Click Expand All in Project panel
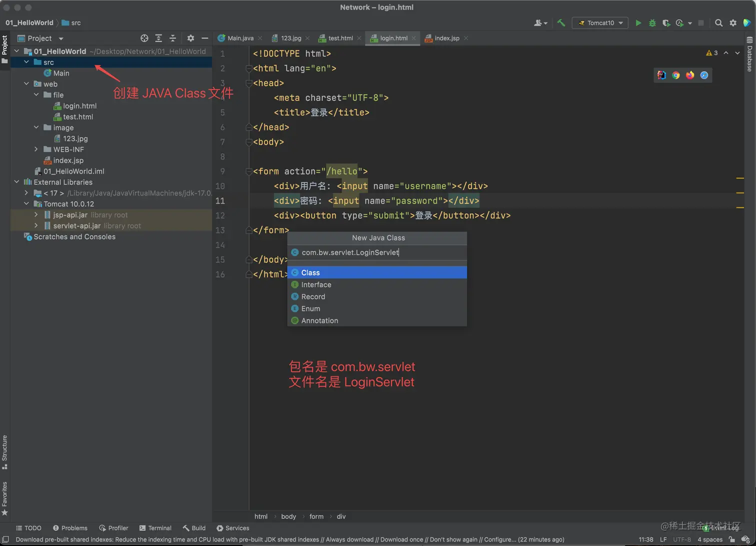 [158, 38]
